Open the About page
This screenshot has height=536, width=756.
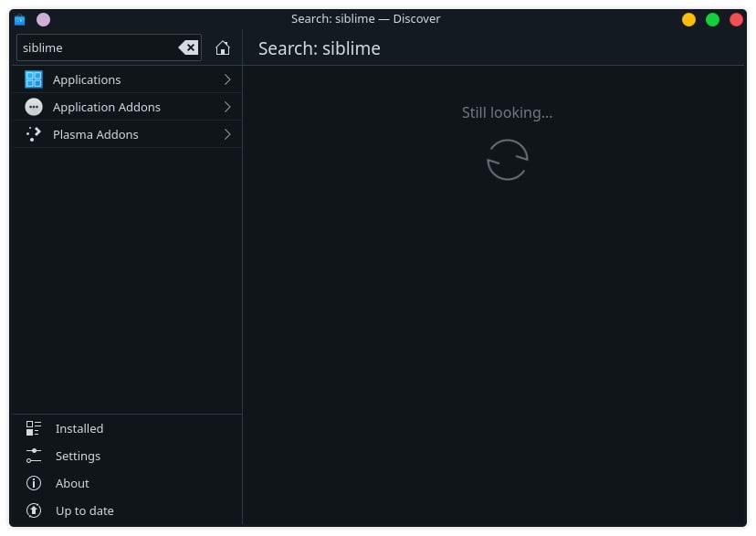coord(128,483)
